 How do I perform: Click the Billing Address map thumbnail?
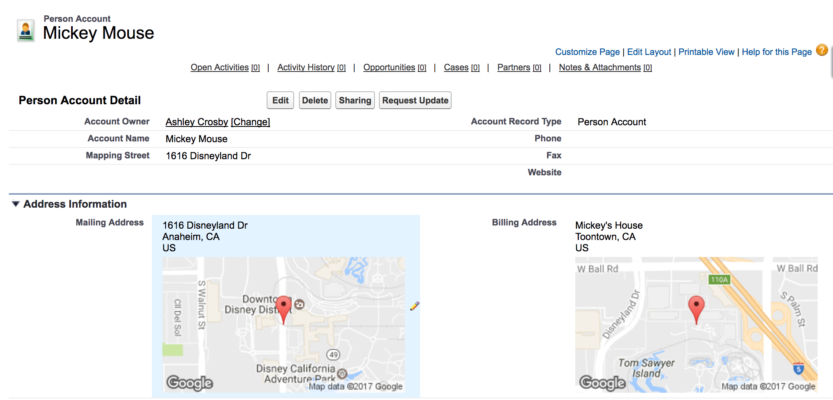696,325
